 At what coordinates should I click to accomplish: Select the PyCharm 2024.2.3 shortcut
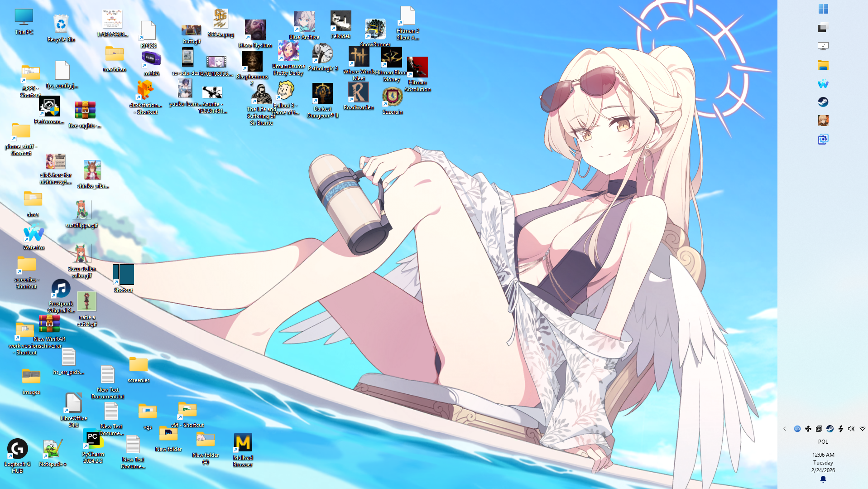93,446
